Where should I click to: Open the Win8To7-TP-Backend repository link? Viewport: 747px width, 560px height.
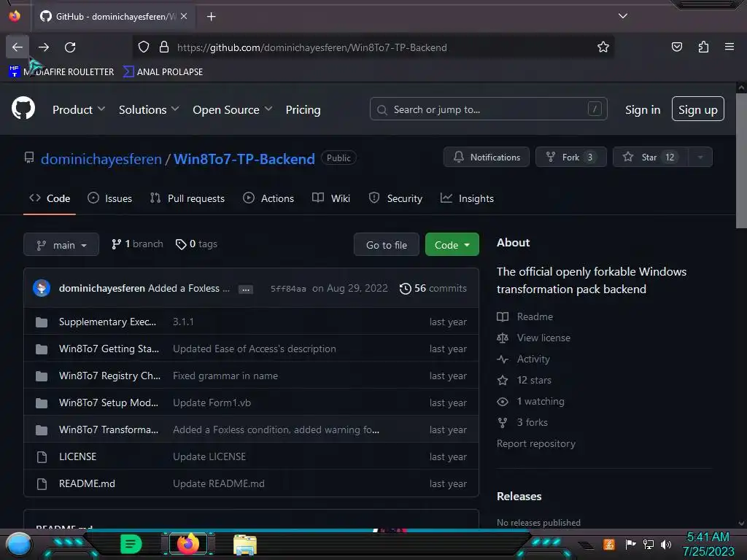[x=244, y=159]
